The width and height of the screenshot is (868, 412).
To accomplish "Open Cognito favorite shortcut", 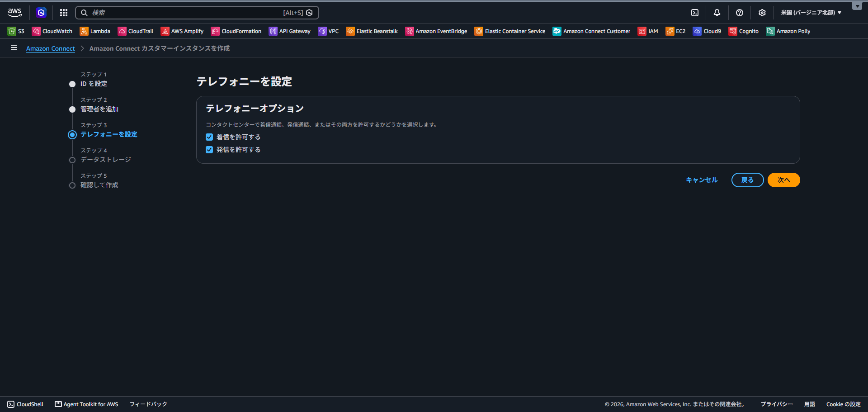I will [x=744, y=31].
